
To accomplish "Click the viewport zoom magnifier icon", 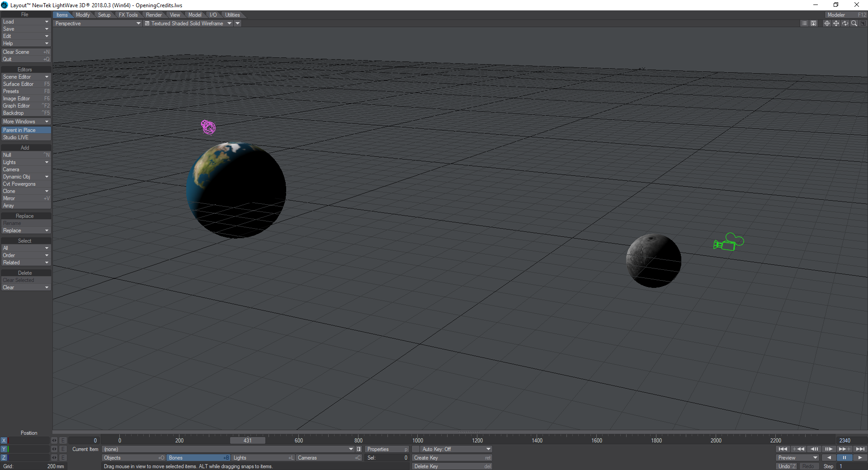I will click(854, 23).
